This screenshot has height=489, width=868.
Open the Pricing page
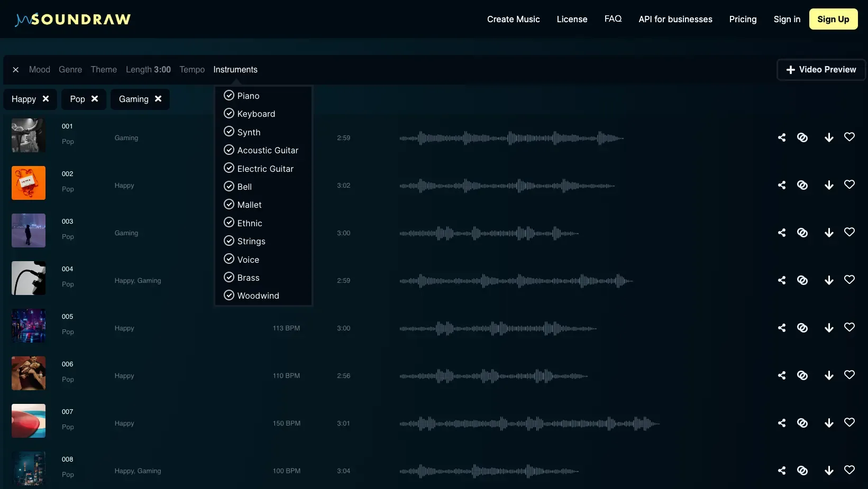point(743,19)
